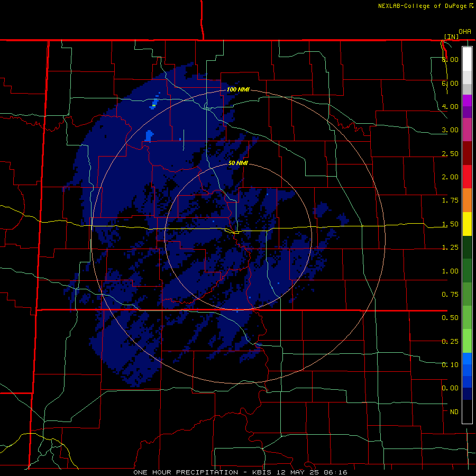
Task: Click the 4.00 legend value
Action: pyautogui.click(x=450, y=106)
